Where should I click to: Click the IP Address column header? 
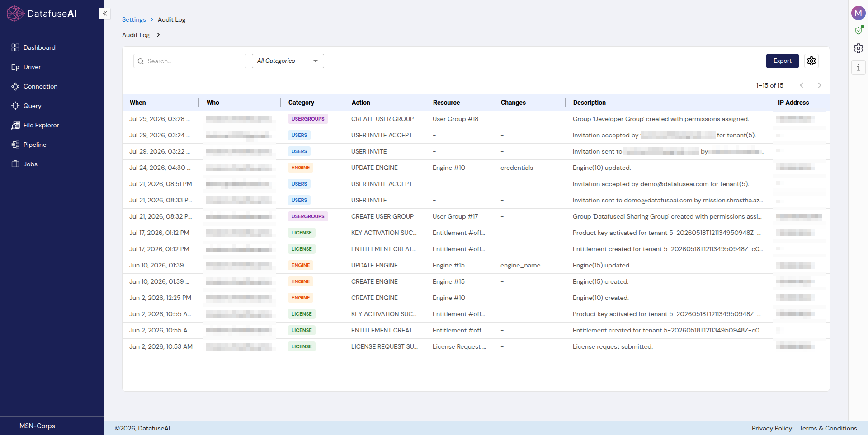coord(793,103)
